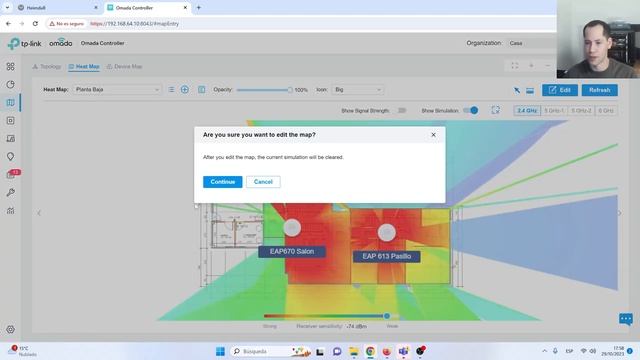
Task: Open Microsoft Teams from the taskbar
Action: click(403, 351)
